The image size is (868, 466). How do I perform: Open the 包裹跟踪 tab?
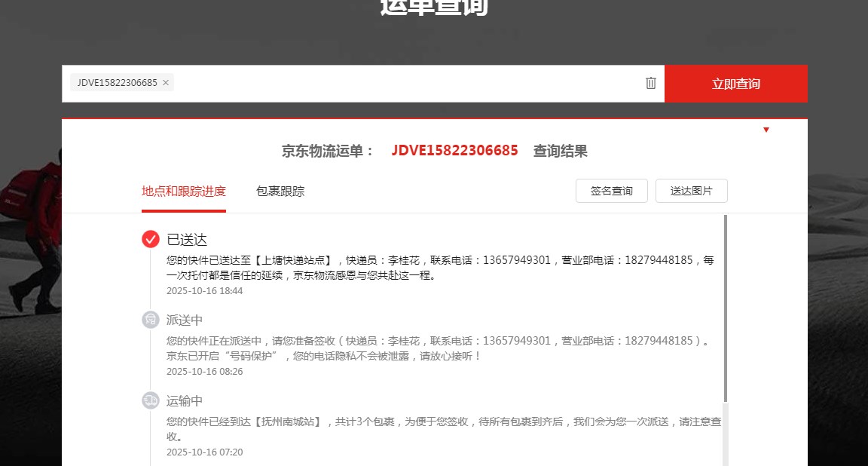(x=280, y=192)
